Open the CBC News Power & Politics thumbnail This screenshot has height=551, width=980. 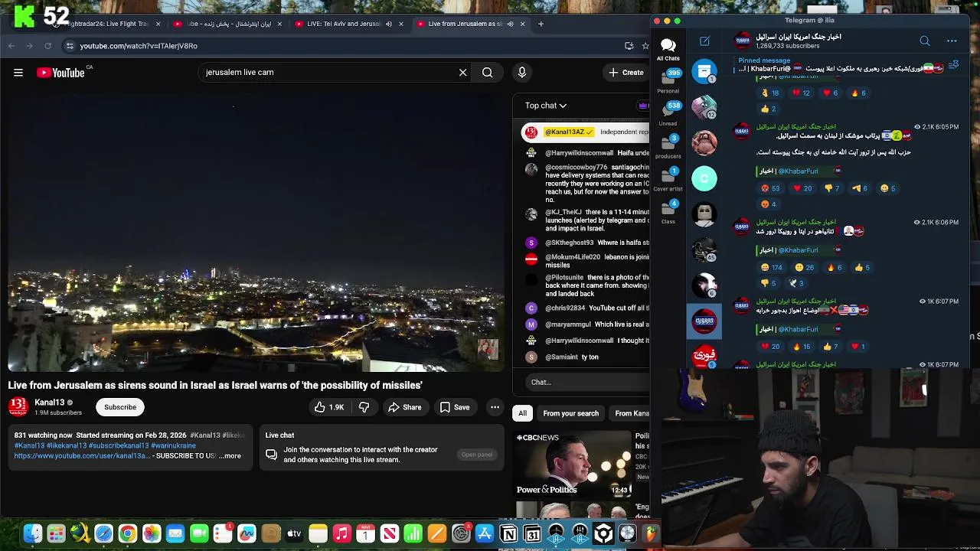pyautogui.click(x=573, y=464)
